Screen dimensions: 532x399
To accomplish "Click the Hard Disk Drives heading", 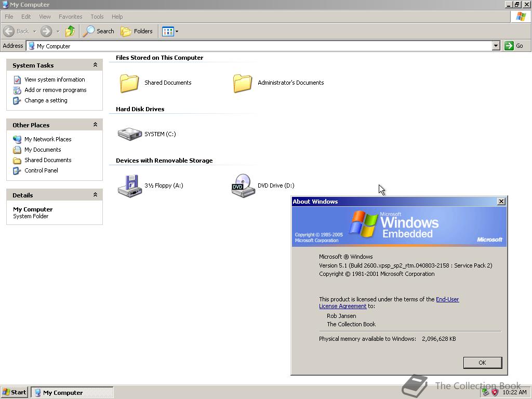I will pos(140,109).
